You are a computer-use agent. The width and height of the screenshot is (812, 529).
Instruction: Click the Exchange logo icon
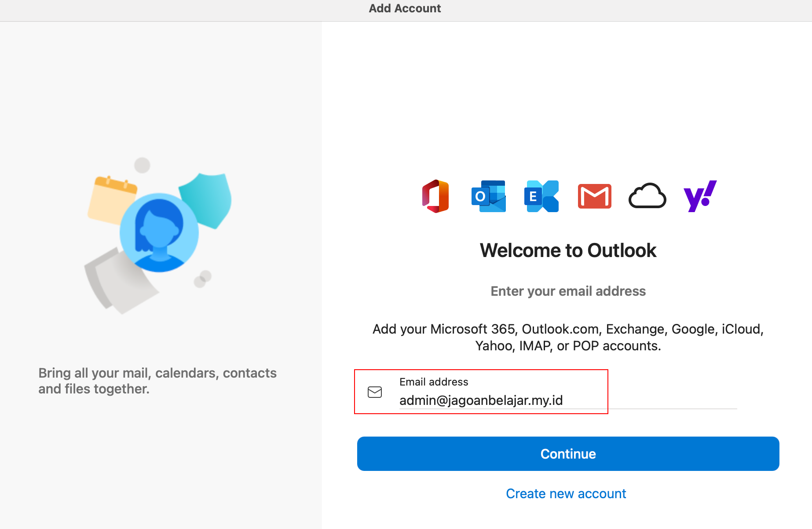[541, 196]
